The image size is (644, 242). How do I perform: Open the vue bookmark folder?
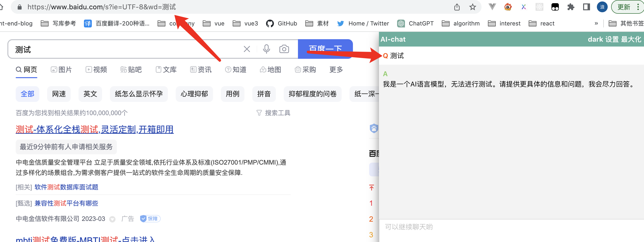[x=213, y=24]
